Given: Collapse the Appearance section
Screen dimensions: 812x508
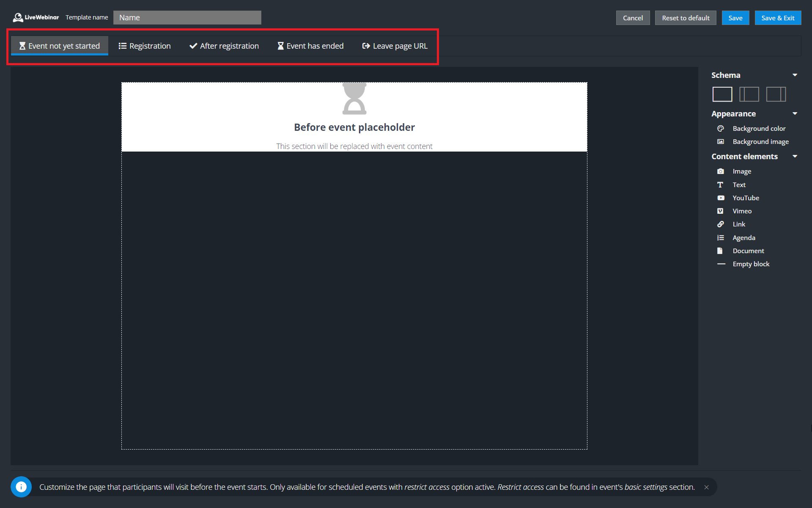Looking at the screenshot, I should point(795,113).
